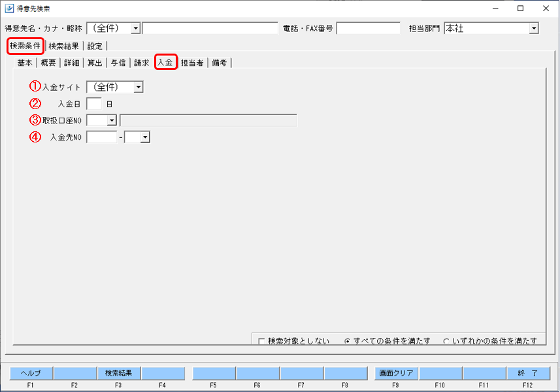
Task: Click the 得意先検索 window title icon
Action: (9, 8)
